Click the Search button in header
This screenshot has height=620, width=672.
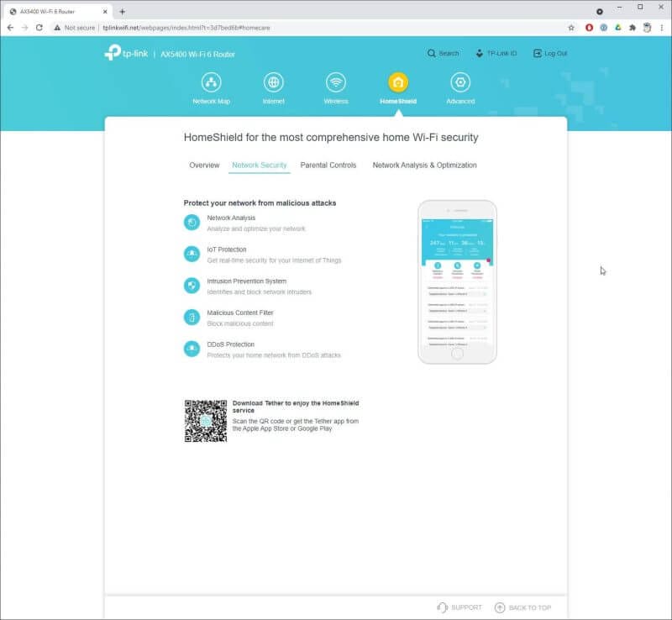(x=443, y=53)
